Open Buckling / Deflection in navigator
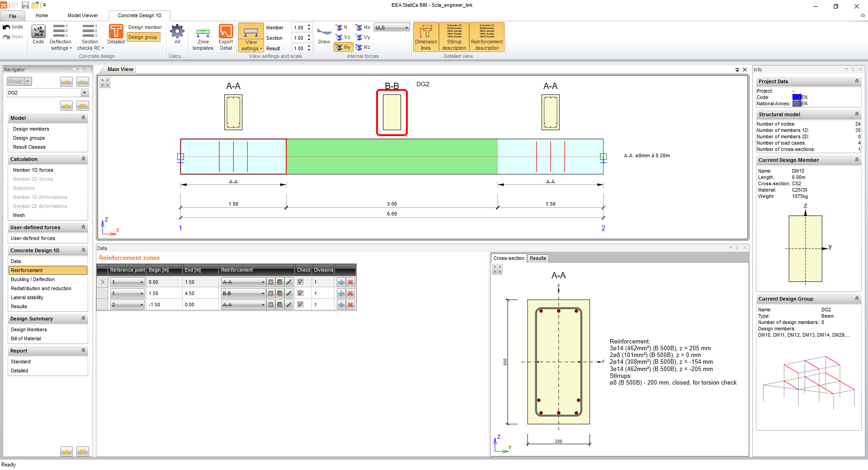The width and height of the screenshot is (868, 470). (33, 279)
